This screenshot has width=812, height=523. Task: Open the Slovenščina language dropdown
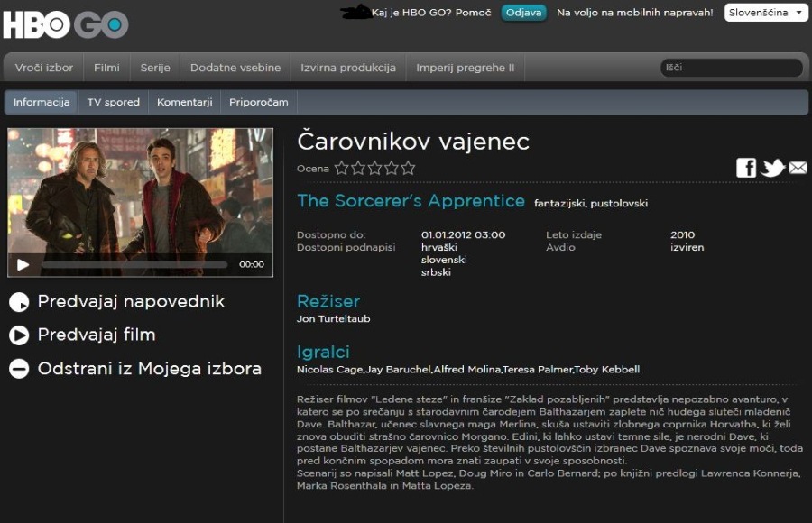coord(766,13)
